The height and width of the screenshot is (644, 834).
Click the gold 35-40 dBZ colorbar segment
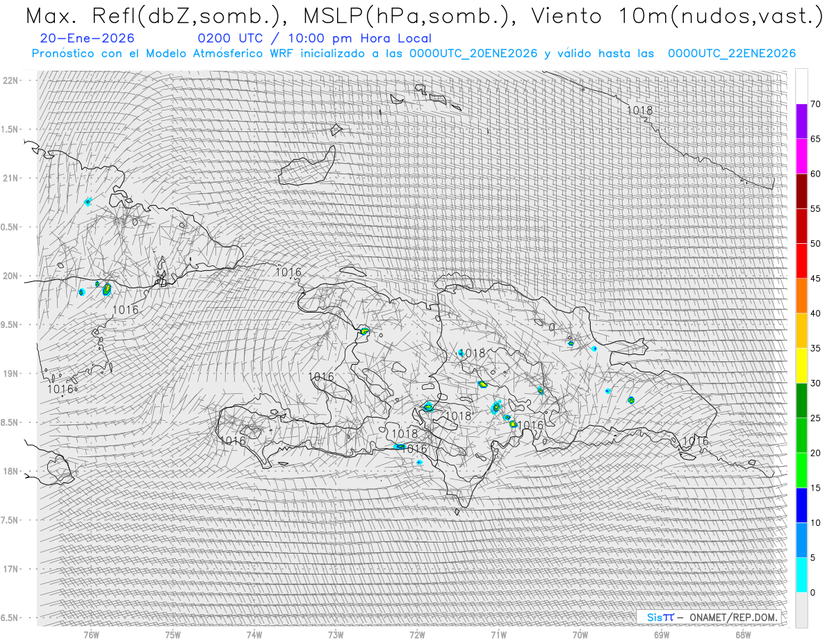pos(801,331)
